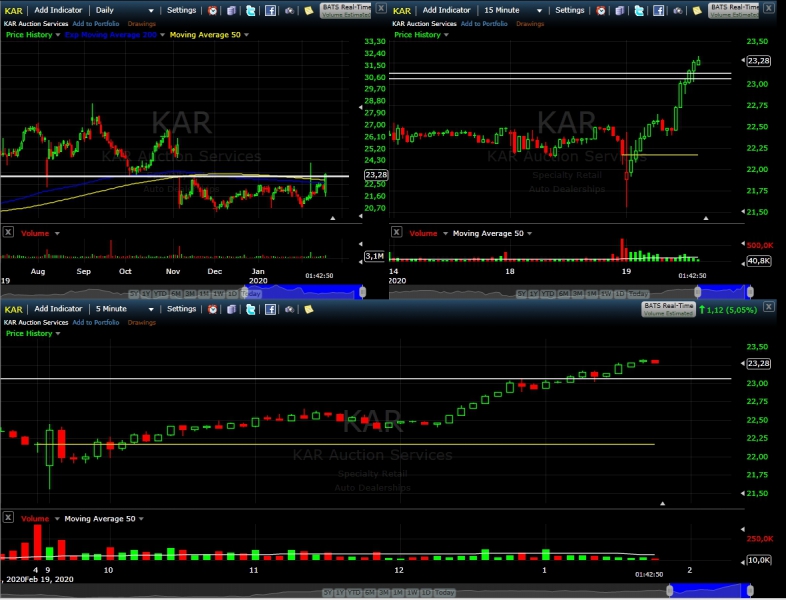The image size is (786, 600).
Task: Remove the Volume panel in the 5 Minute chart
Action: 8,517
